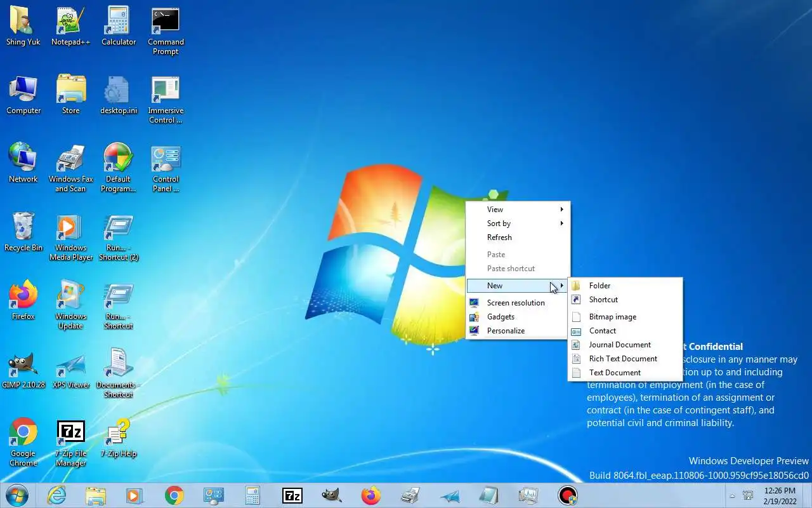Select the Default Programs desktop shortcut

119,168
